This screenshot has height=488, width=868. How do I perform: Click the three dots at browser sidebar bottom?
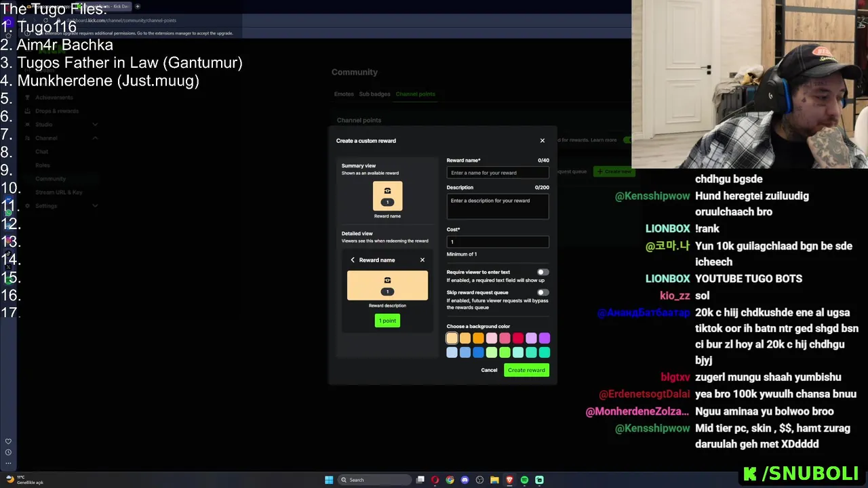(x=8, y=463)
